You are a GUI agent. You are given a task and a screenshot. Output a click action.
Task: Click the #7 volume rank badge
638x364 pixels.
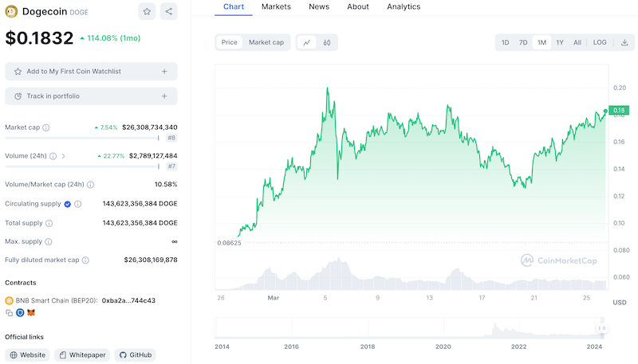pos(171,166)
